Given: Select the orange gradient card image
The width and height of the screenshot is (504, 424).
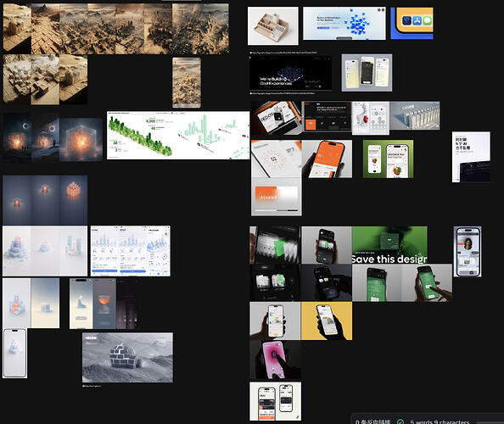Looking at the screenshot, I should (x=277, y=197).
